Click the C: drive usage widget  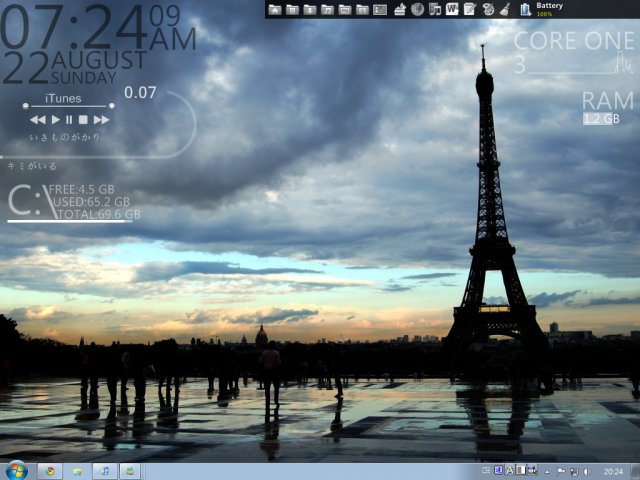coord(70,201)
